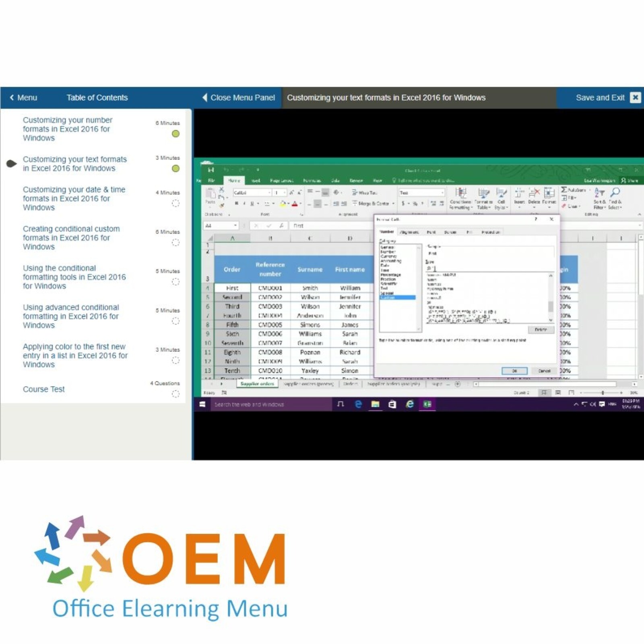
Task: Open Task View on the taskbar
Action: (340, 404)
